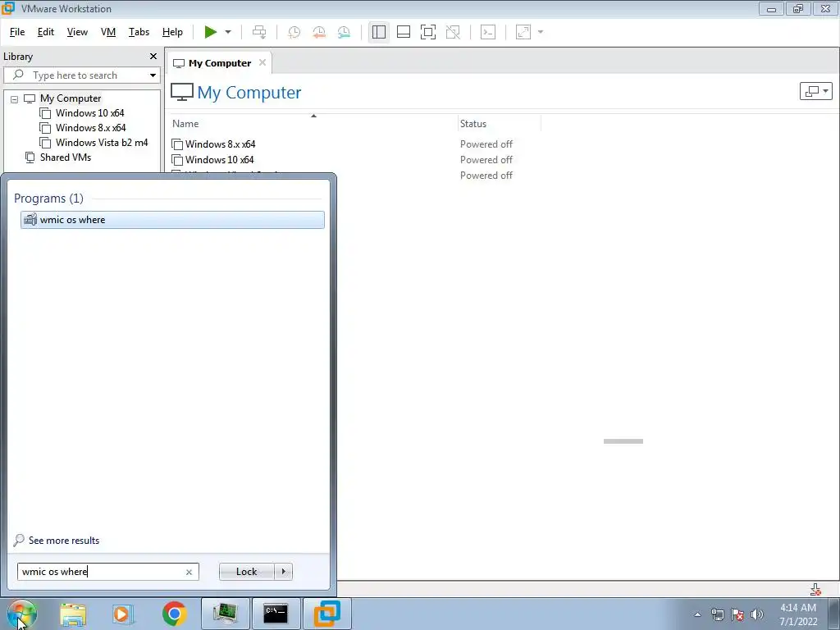Open the view mode dropdown button
The width and height of the screenshot is (840, 630).
816,91
